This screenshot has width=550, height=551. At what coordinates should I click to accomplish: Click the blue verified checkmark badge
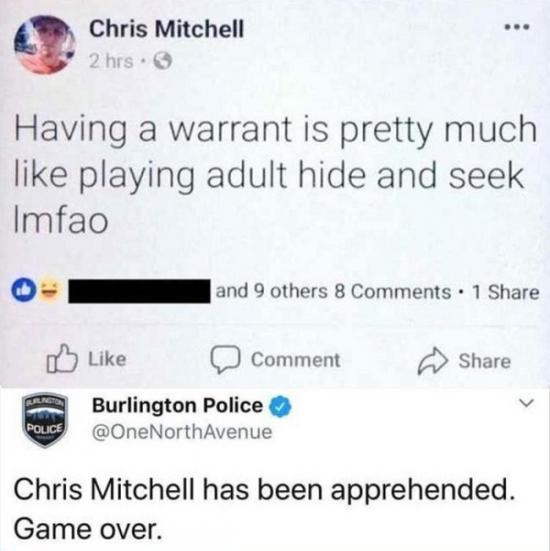(280, 406)
